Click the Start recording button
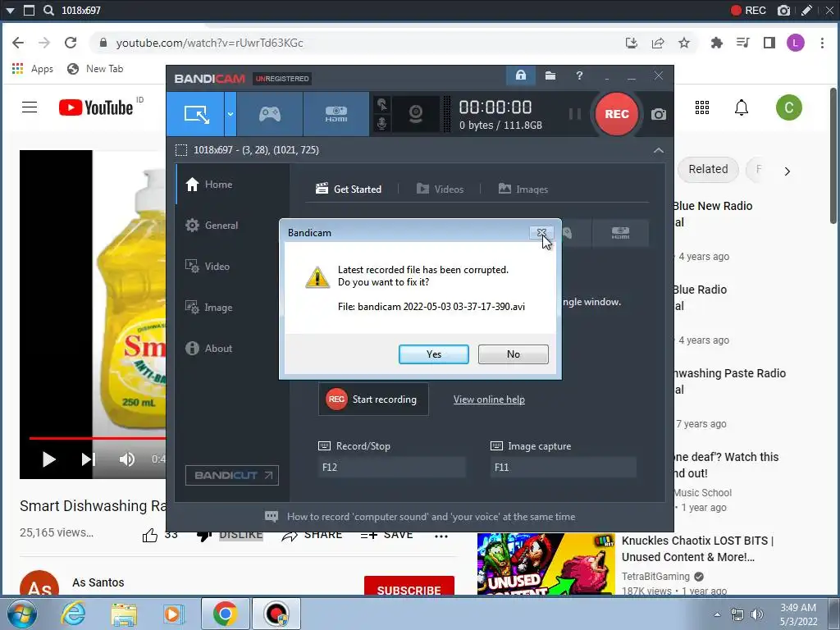840x630 pixels. pyautogui.click(x=373, y=399)
